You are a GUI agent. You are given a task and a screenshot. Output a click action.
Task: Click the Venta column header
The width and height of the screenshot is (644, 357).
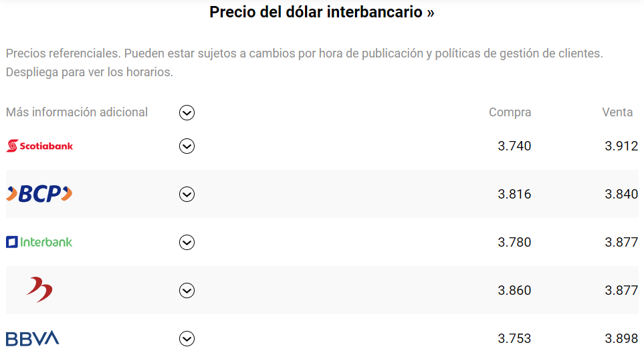pyautogui.click(x=617, y=112)
